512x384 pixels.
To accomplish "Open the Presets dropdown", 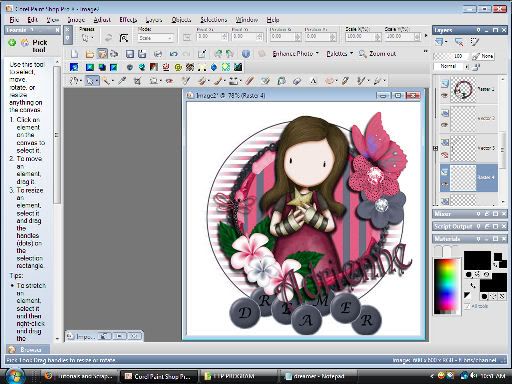I will [87, 38].
